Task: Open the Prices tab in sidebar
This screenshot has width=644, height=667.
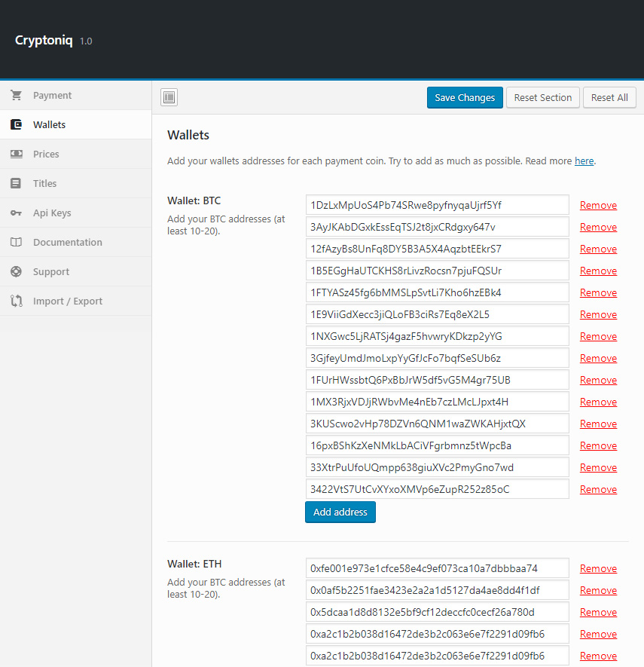Action: [46, 155]
